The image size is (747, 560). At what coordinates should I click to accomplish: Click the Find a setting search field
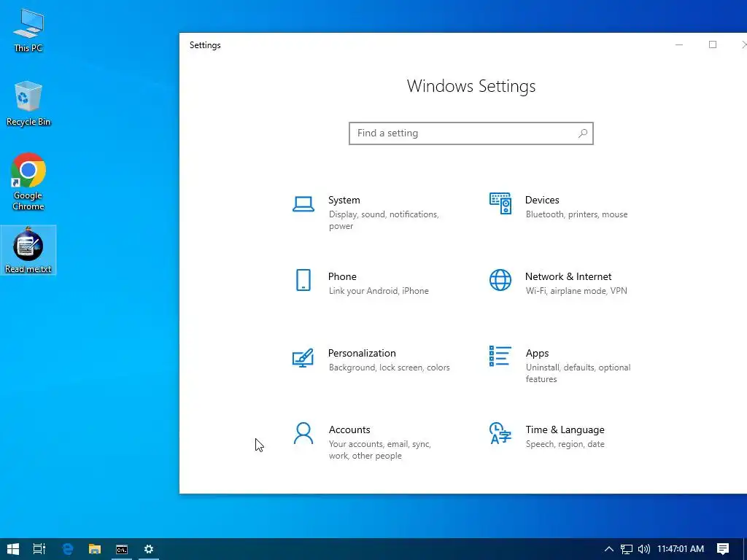(471, 133)
